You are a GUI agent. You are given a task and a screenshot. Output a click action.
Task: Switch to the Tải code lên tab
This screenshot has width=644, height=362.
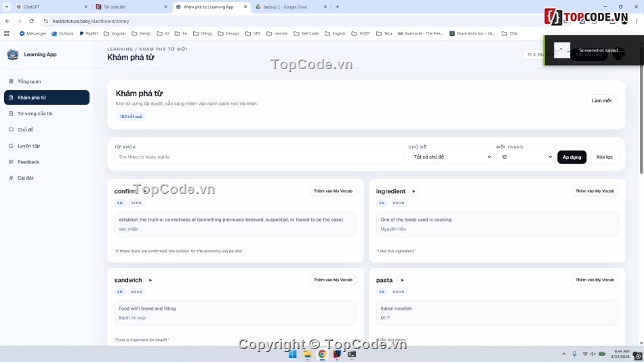point(131,7)
